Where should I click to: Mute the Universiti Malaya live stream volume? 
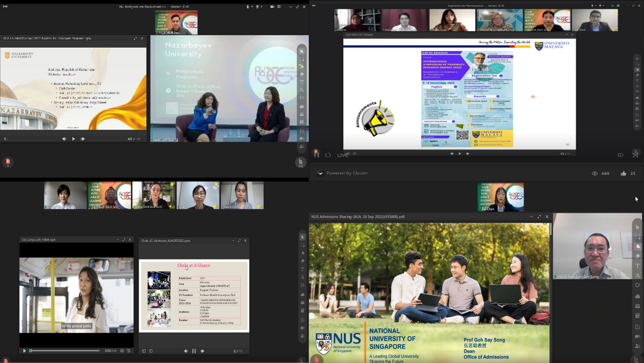coord(620,155)
